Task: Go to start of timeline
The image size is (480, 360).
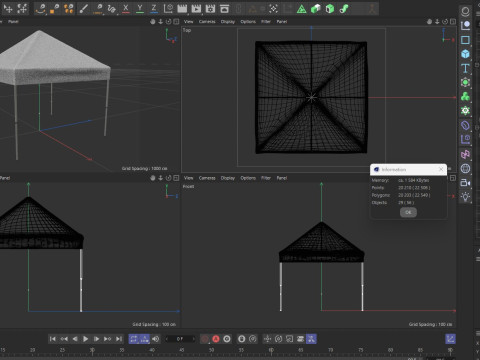Action: coord(53,339)
